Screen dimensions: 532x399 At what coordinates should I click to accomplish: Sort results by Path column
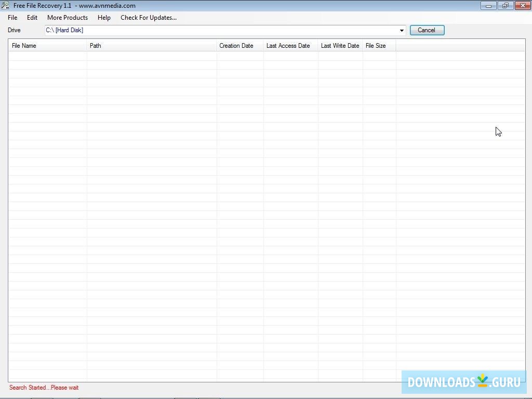pyautogui.click(x=95, y=46)
